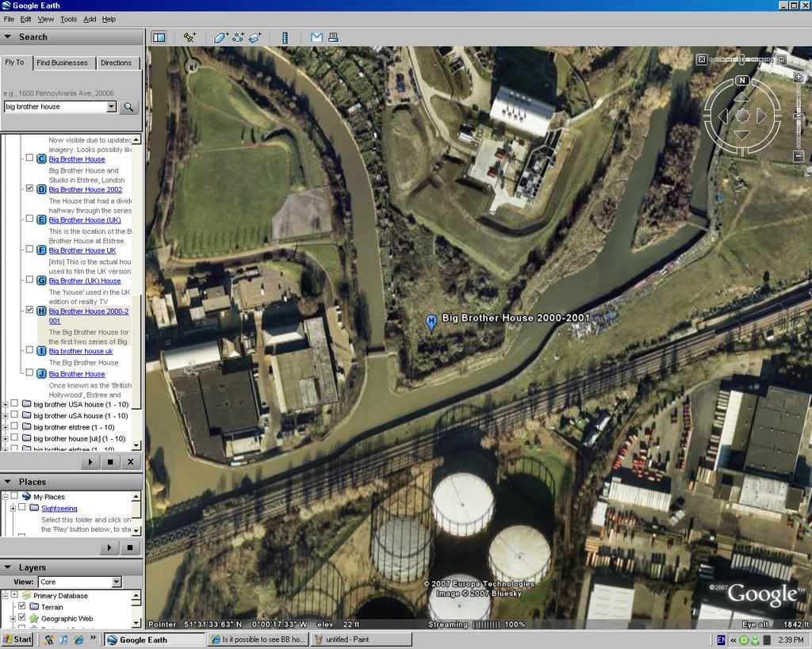Viewport: 812px width, 649px height.
Task: Expand the big brother USA house folder
Action: tap(5, 404)
